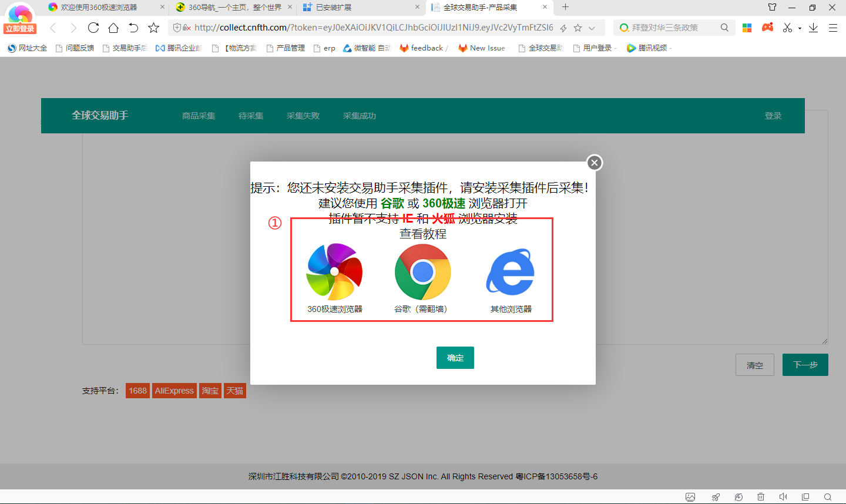Viewport: 846px width, 504px height.
Task: Open 物流方案 bookmark
Action: click(x=234, y=48)
